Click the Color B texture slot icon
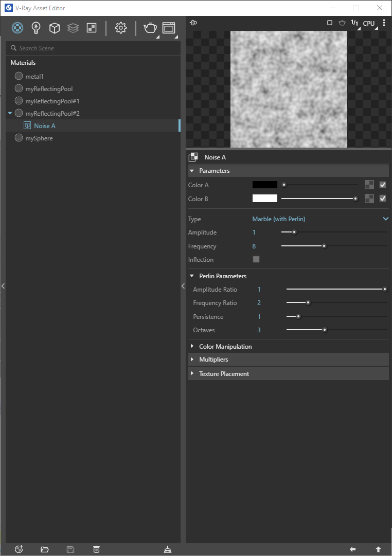 tap(369, 199)
